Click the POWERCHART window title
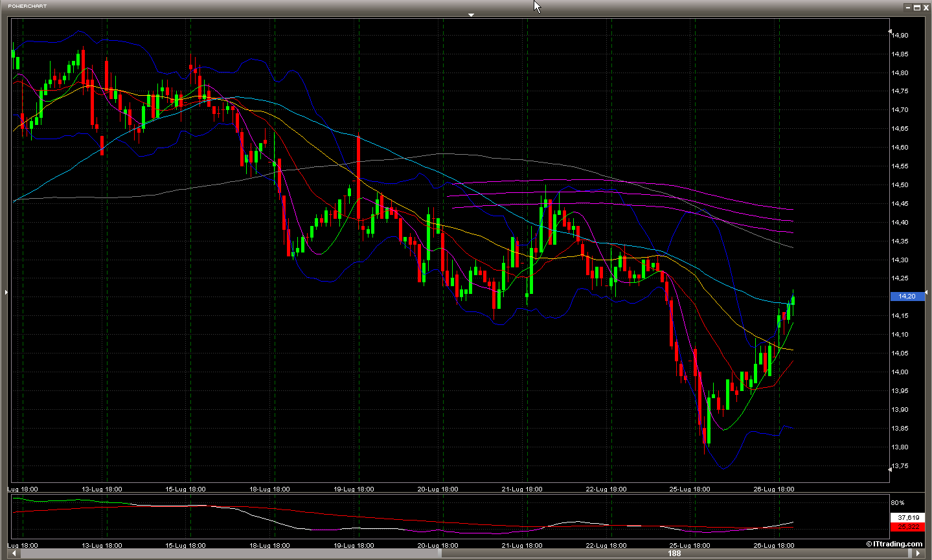Image resolution: width=932 pixels, height=560 pixels. 27,6
